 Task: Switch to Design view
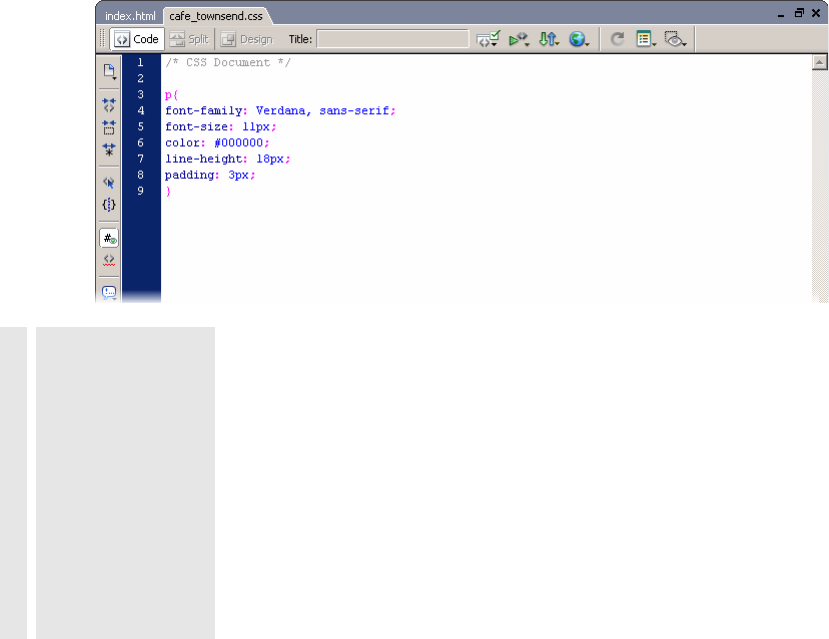click(247, 39)
